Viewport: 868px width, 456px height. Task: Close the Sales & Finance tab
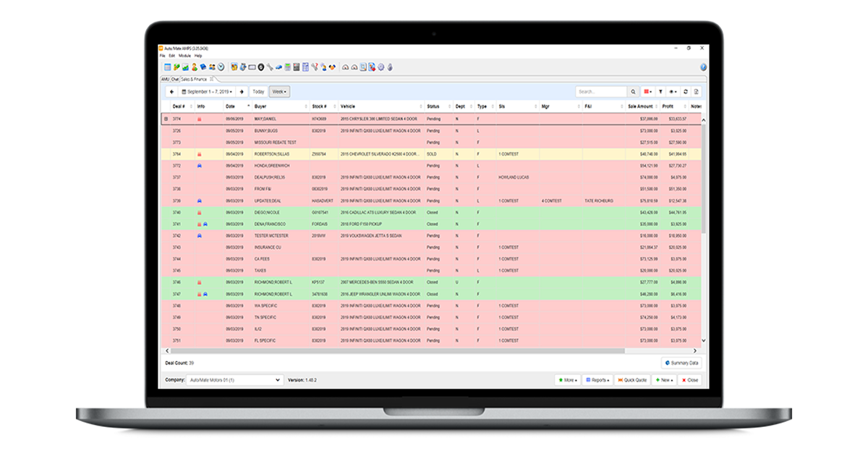coord(211,79)
